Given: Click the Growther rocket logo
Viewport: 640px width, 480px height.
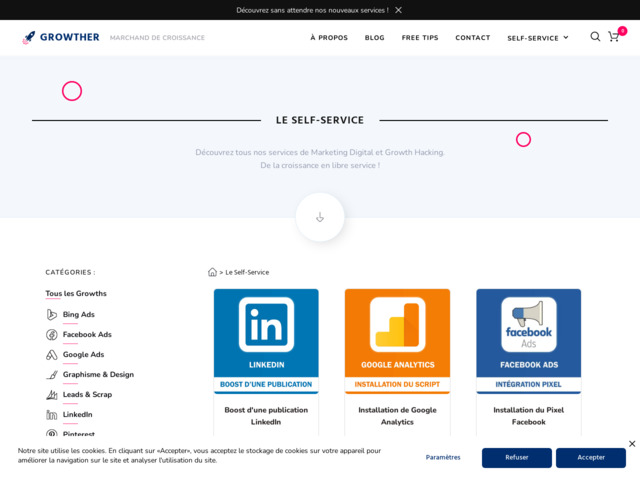Looking at the screenshot, I should click(x=29, y=38).
